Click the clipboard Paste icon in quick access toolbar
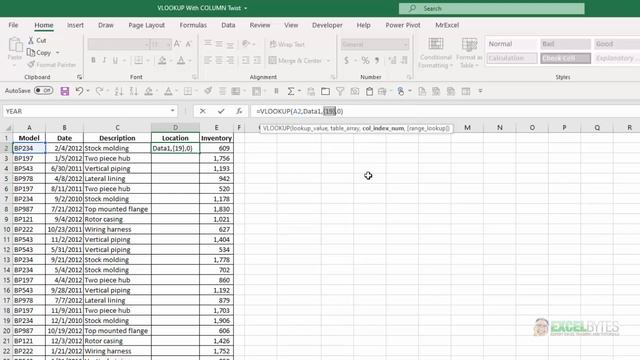640x360 pixels. (369, 91)
